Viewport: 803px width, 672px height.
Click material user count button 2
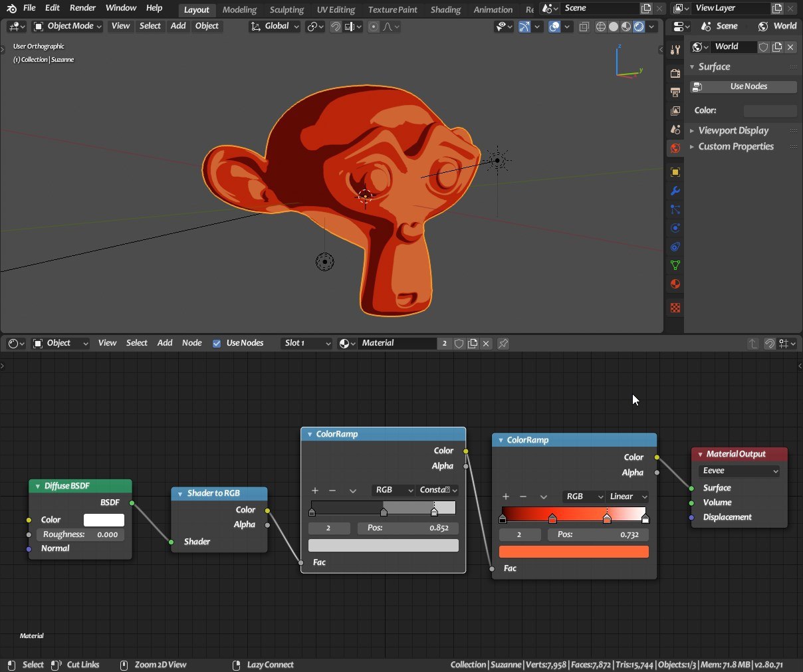tap(444, 344)
